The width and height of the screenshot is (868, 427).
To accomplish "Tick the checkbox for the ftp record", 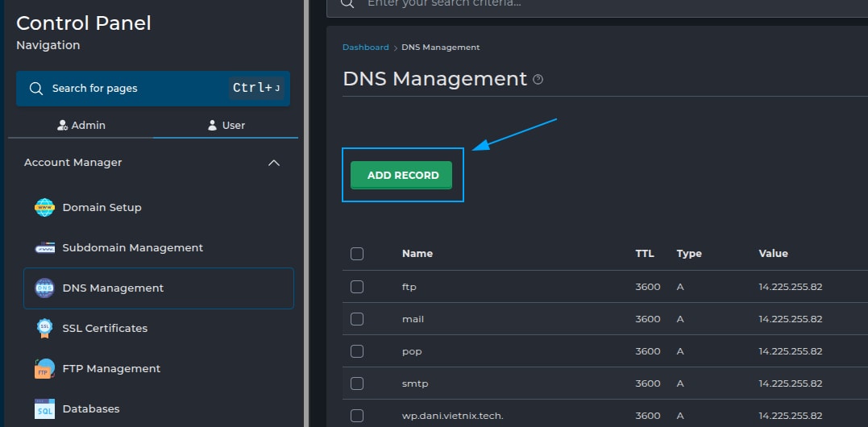I will (x=357, y=287).
